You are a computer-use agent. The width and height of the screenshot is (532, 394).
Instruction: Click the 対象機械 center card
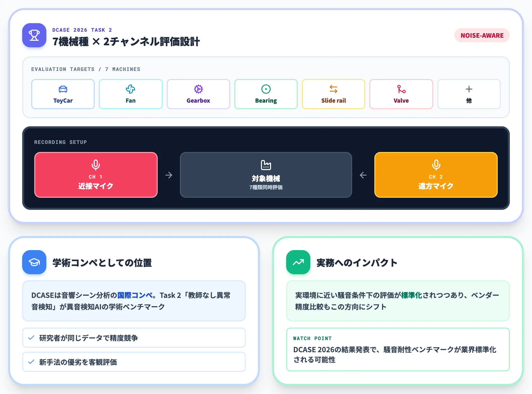266,175
